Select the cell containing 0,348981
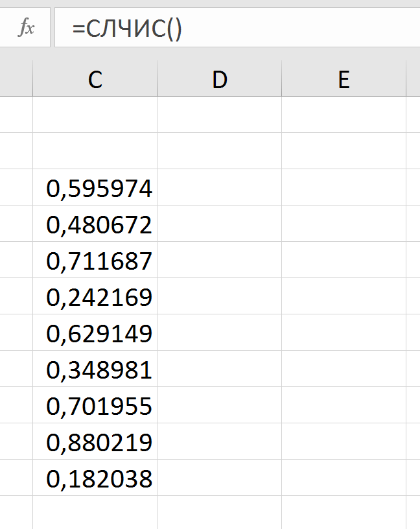 click(x=95, y=369)
